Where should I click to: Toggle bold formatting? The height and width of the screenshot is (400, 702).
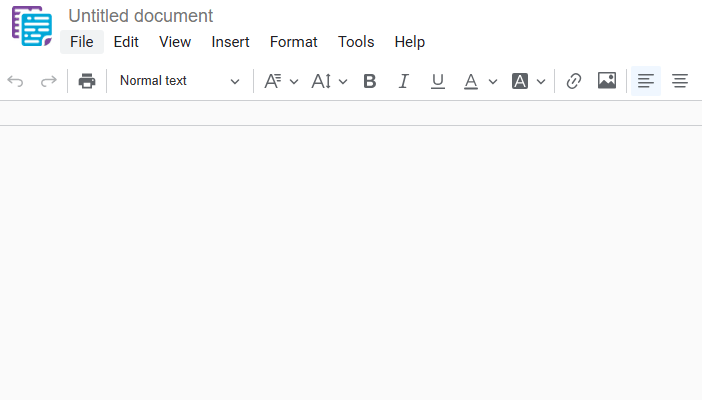[370, 81]
